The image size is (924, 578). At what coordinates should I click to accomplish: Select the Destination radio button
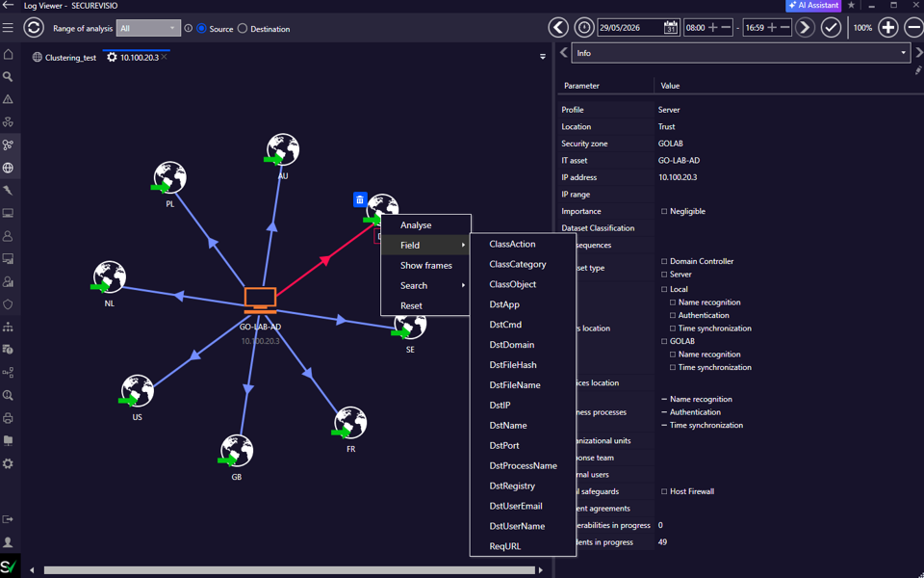243,28
